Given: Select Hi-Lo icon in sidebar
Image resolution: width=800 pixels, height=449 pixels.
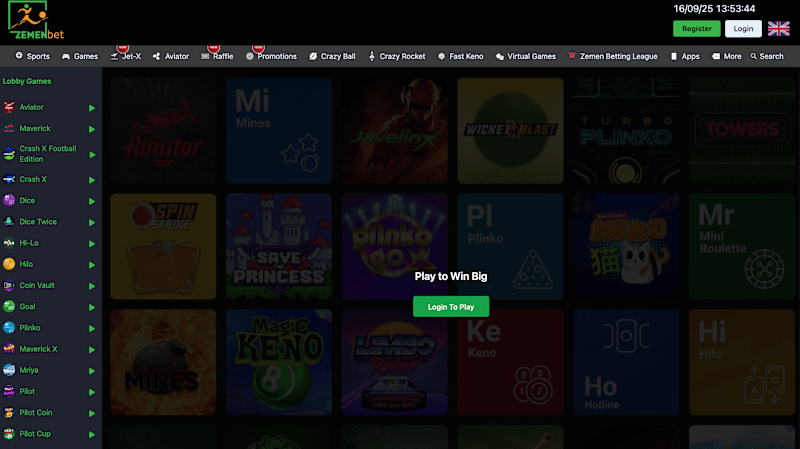Looking at the screenshot, I should (x=9, y=243).
